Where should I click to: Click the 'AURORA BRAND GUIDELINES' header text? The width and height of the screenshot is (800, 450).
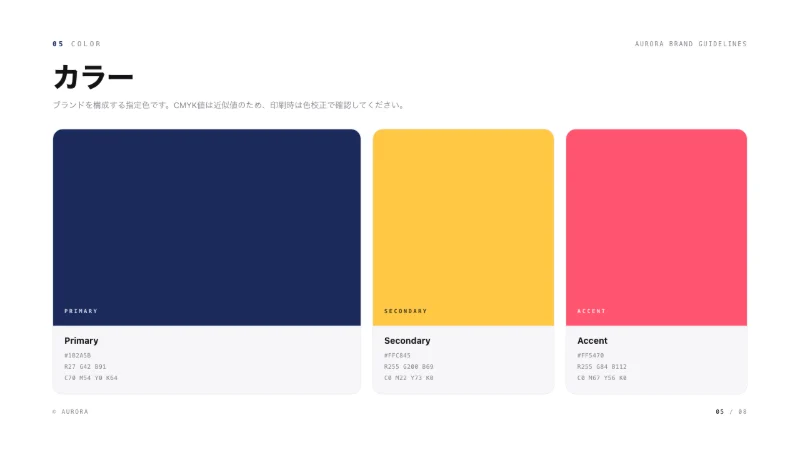(x=691, y=44)
